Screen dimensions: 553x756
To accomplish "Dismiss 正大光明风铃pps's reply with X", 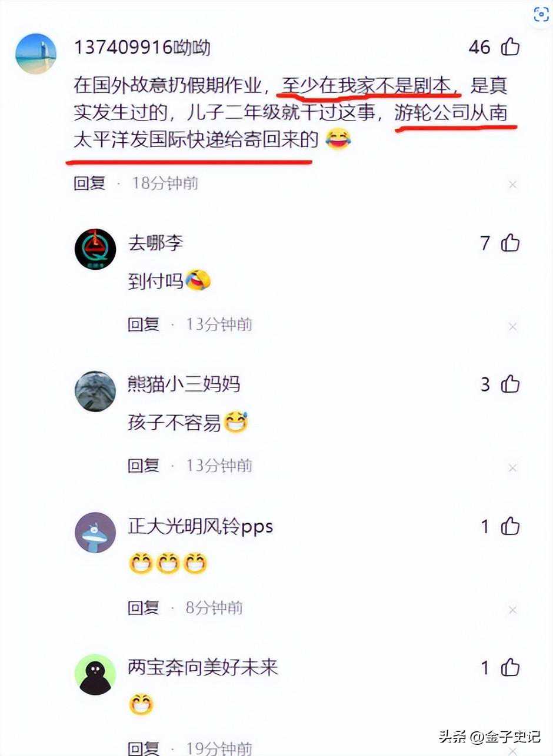I will [512, 610].
